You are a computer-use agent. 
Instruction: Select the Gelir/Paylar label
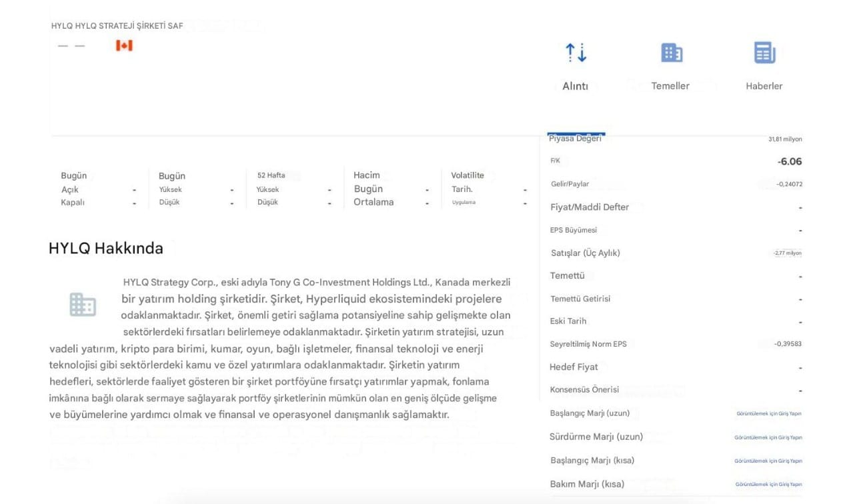[x=570, y=184]
